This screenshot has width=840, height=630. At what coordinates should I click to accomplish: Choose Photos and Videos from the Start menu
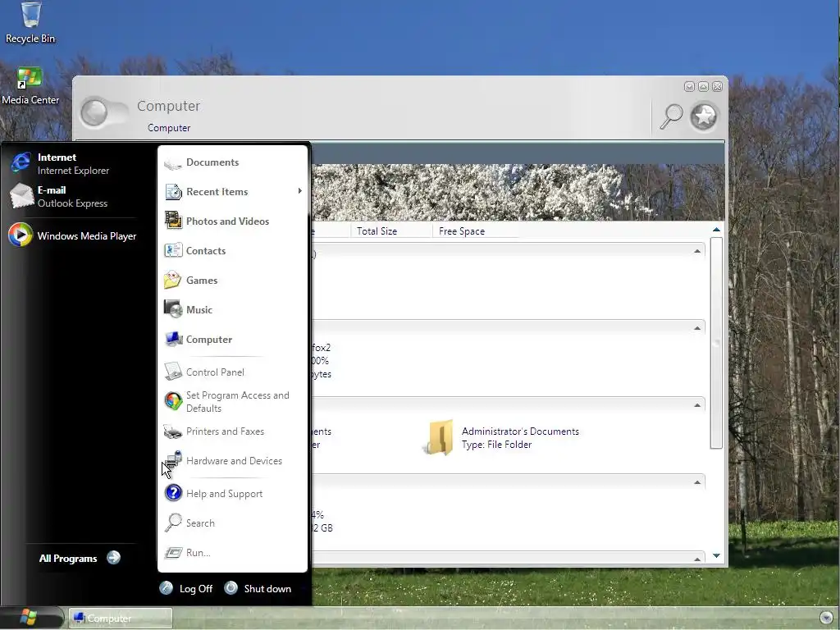228,221
